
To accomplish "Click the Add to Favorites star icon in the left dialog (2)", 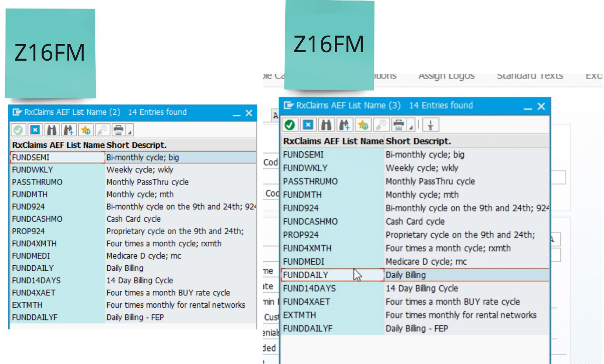I will tap(85, 130).
